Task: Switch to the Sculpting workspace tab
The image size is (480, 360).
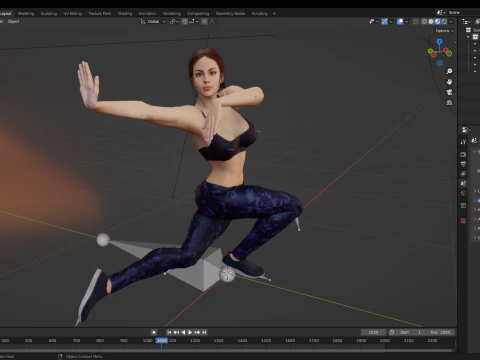Action: pyautogui.click(x=49, y=14)
